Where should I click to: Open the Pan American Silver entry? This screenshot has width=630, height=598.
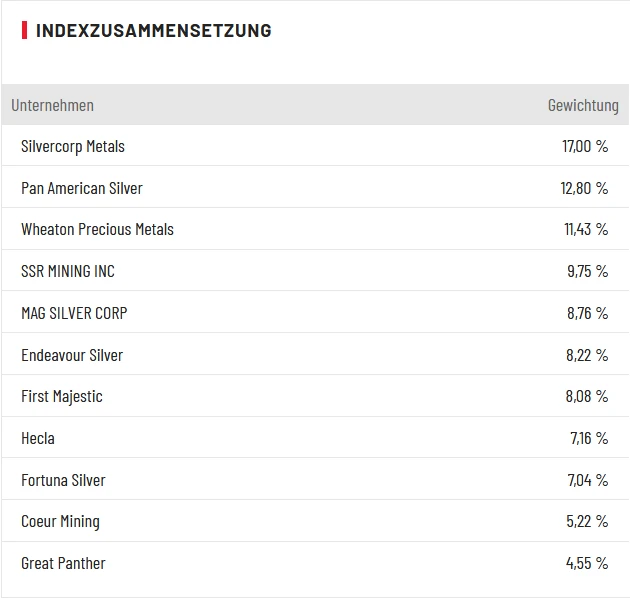click(x=82, y=188)
